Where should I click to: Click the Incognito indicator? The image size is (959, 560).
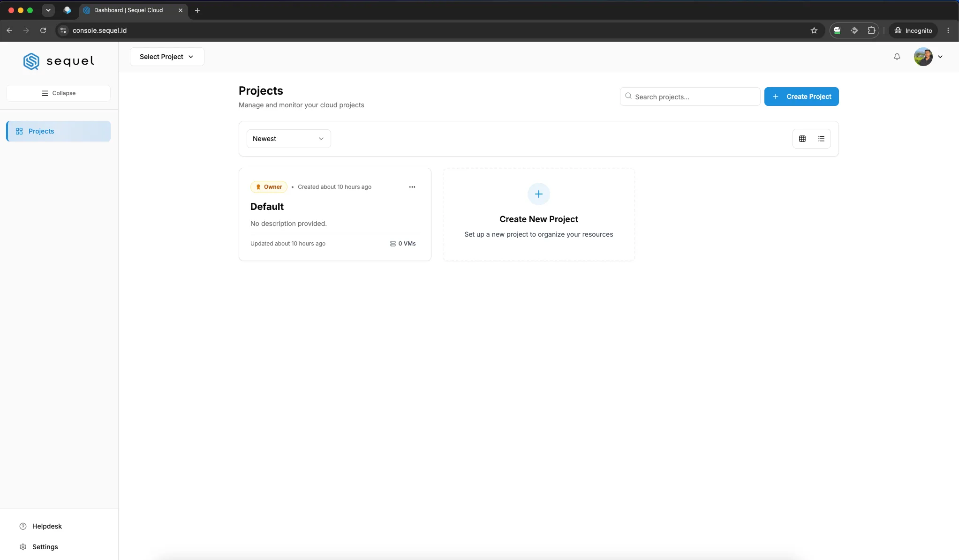[913, 30]
